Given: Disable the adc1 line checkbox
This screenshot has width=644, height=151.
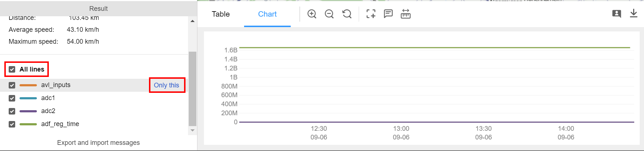Looking at the screenshot, I should (12, 98).
